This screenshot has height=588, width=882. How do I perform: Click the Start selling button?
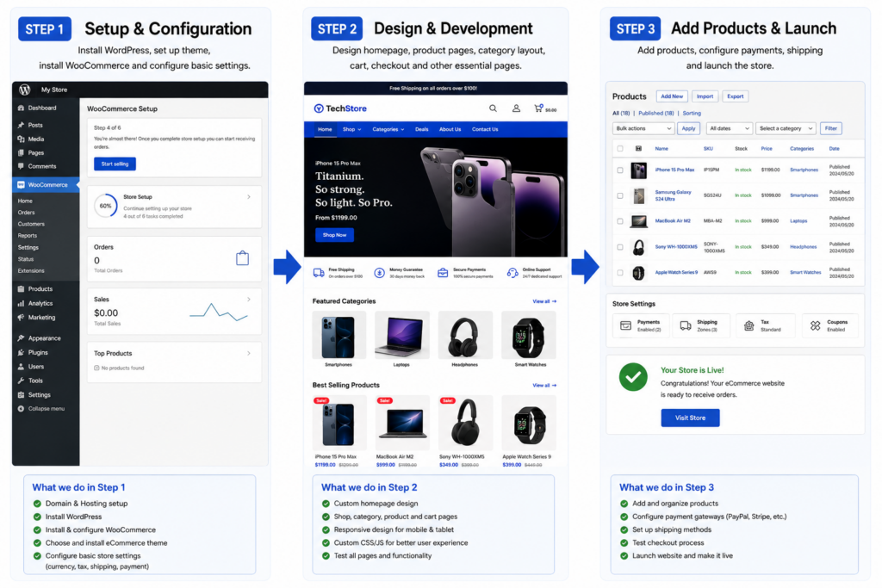coord(115,164)
